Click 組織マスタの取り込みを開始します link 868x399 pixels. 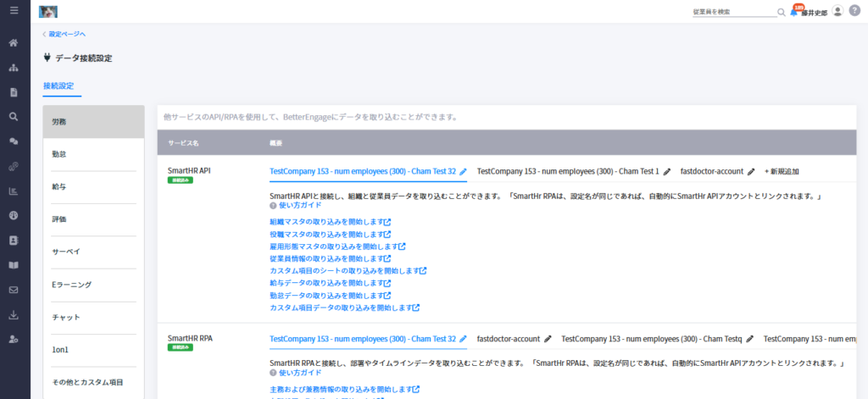pos(331,222)
